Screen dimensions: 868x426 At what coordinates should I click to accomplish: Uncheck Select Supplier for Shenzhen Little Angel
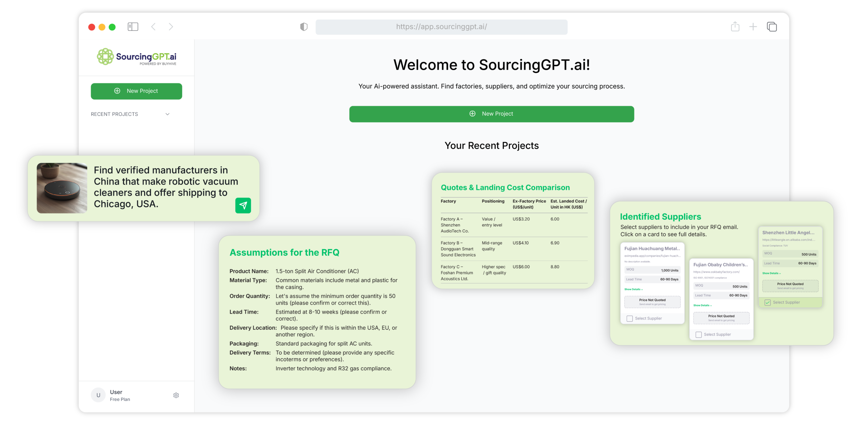click(x=768, y=302)
